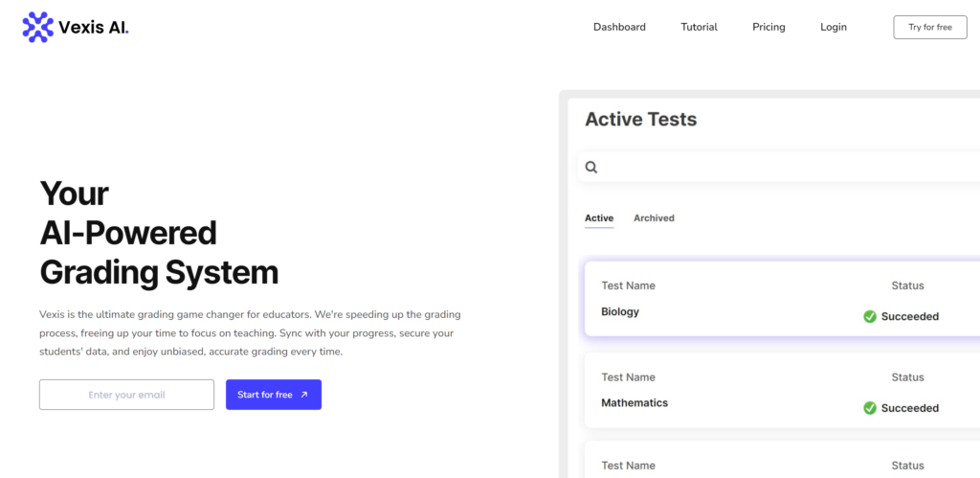The image size is (980, 478).
Task: Go to the Tutorial nav link
Action: 699,27
